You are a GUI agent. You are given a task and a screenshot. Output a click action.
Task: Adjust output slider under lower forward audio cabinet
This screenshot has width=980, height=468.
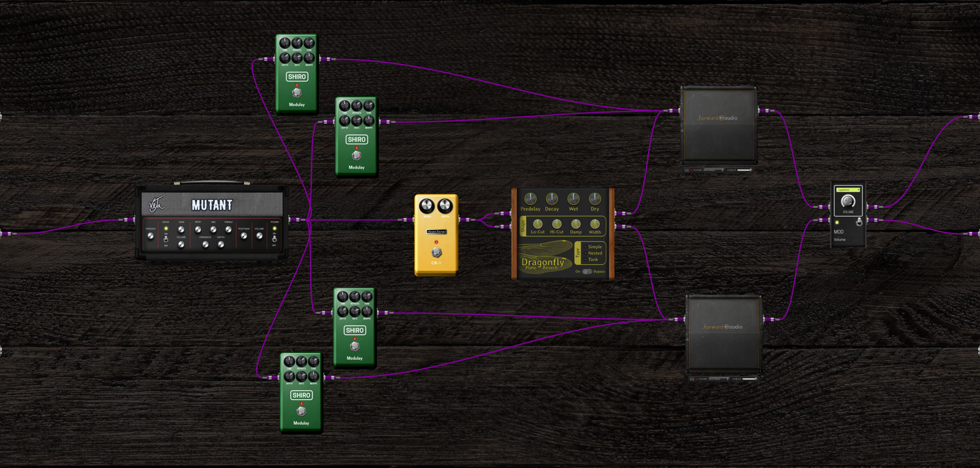click(x=750, y=379)
